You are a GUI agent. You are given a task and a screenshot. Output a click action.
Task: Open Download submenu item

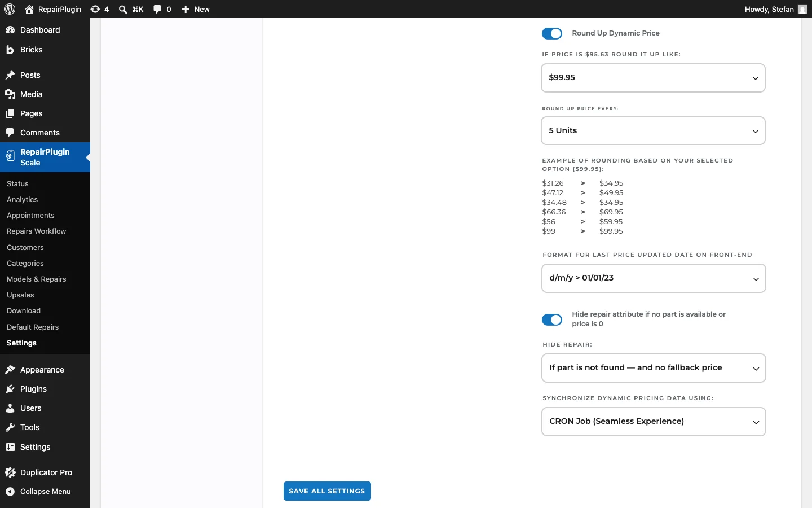[24, 311]
